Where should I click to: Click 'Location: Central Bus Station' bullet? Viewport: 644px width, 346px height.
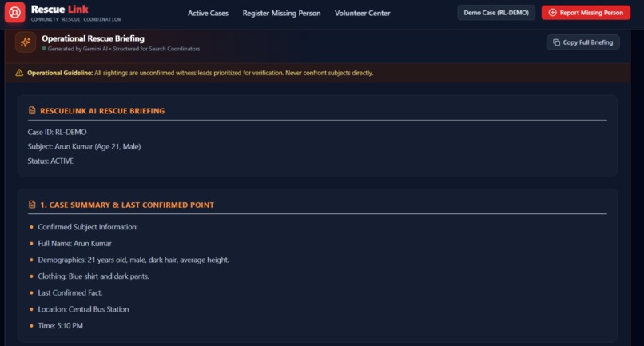tap(83, 309)
